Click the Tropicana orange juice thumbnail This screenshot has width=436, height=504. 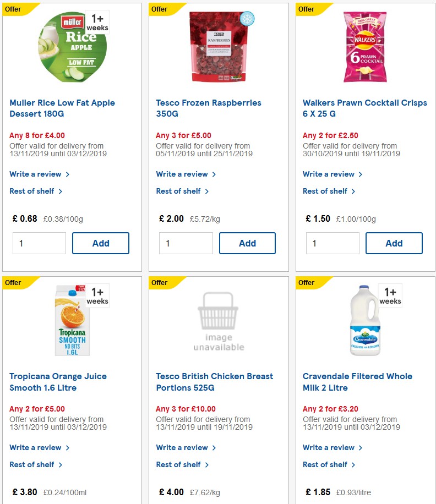(x=72, y=320)
